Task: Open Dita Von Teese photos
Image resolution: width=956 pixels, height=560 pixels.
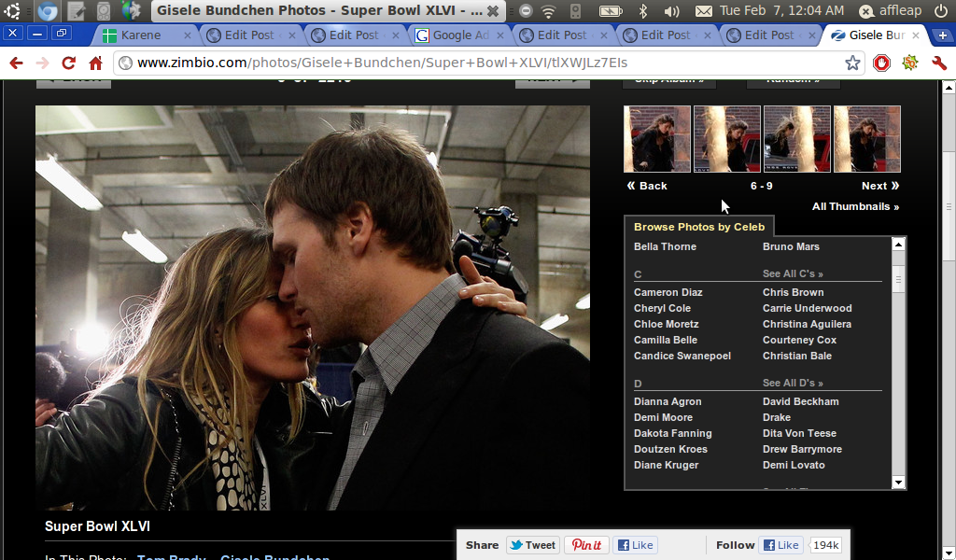Action: [799, 433]
